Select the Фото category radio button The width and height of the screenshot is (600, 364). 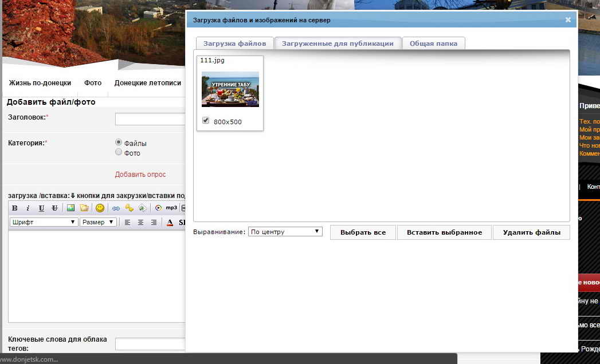[x=119, y=152]
